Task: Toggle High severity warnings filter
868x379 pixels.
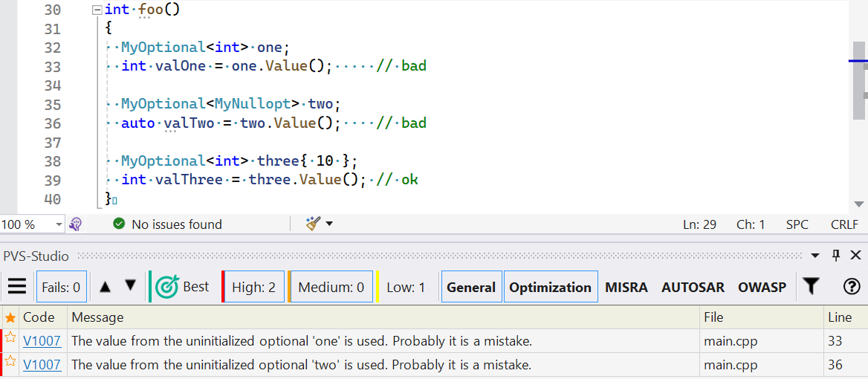Action: coord(253,287)
